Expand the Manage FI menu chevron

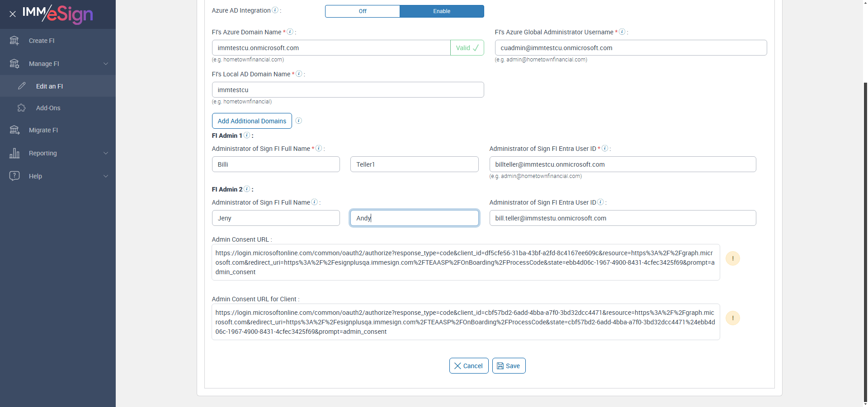tap(106, 64)
